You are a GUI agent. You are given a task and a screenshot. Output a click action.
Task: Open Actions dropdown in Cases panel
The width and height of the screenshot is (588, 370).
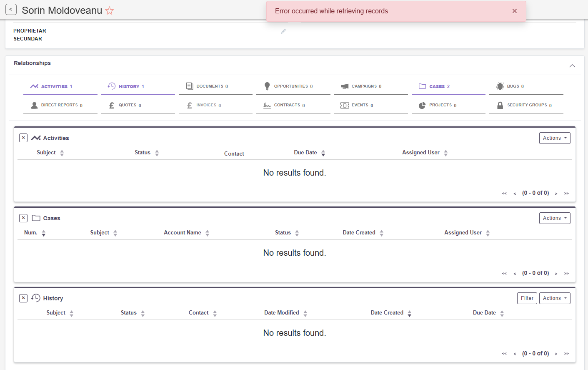tap(555, 218)
